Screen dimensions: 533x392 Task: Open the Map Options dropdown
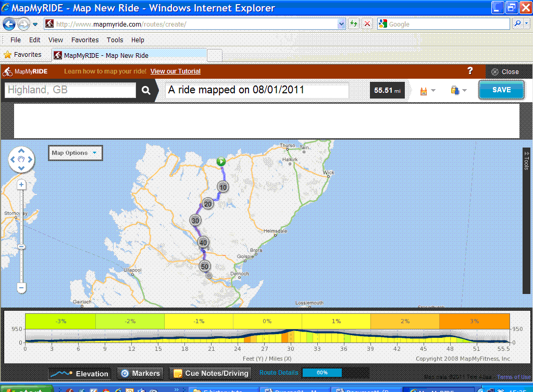click(75, 153)
